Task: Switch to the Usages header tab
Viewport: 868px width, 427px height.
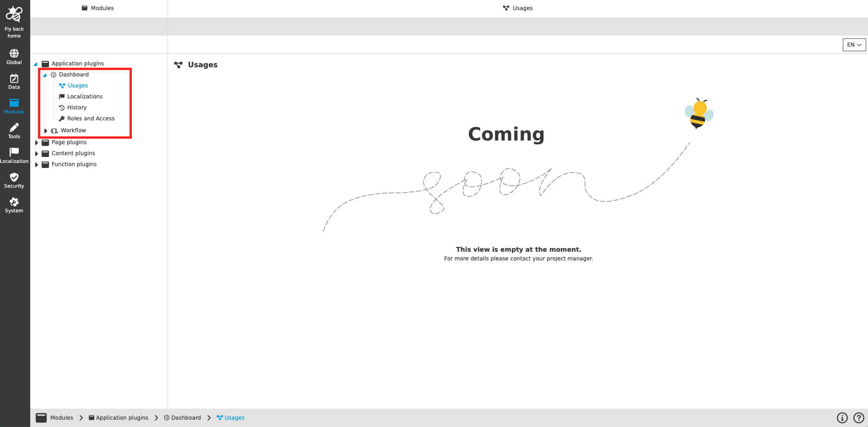Action: pyautogui.click(x=518, y=8)
